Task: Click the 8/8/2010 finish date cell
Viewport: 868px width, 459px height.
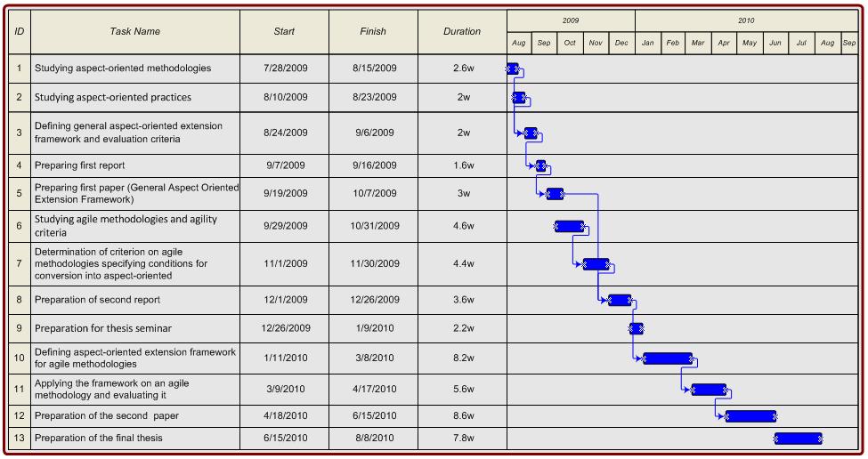Action: pos(373,438)
